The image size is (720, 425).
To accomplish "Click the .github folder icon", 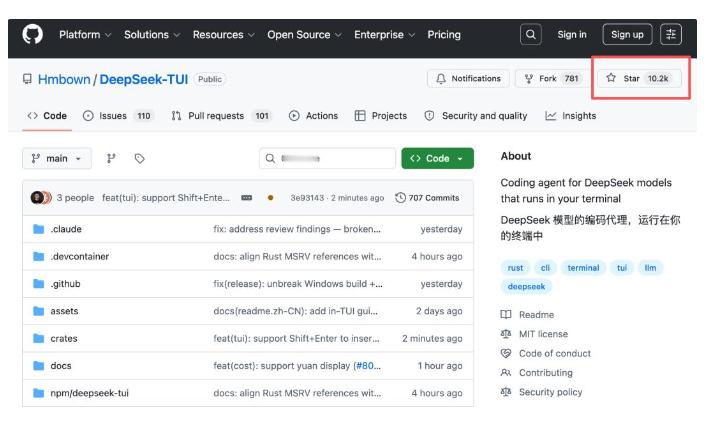I will (39, 284).
